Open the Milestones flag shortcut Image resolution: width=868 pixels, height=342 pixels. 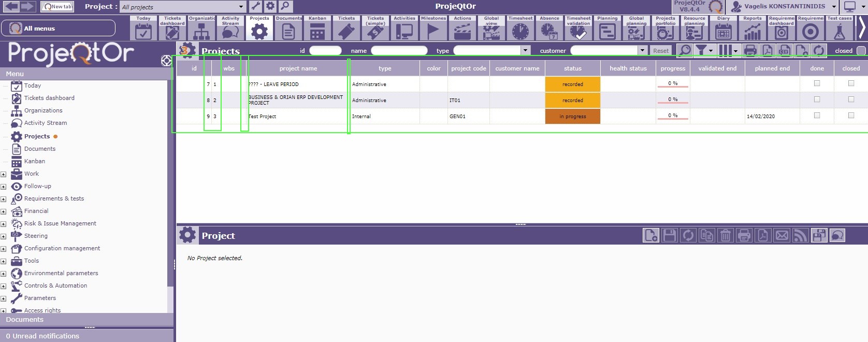point(433,28)
